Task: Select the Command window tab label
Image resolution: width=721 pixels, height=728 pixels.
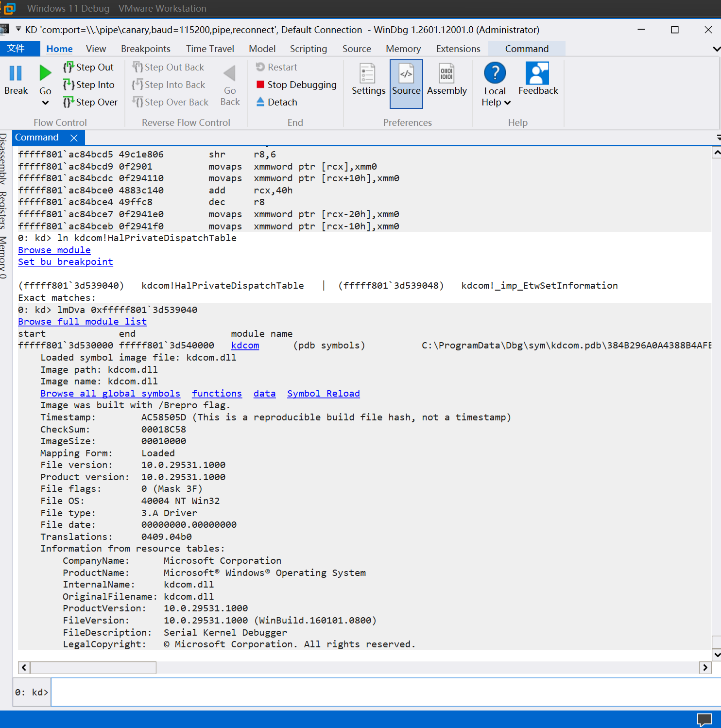Action: (37, 138)
